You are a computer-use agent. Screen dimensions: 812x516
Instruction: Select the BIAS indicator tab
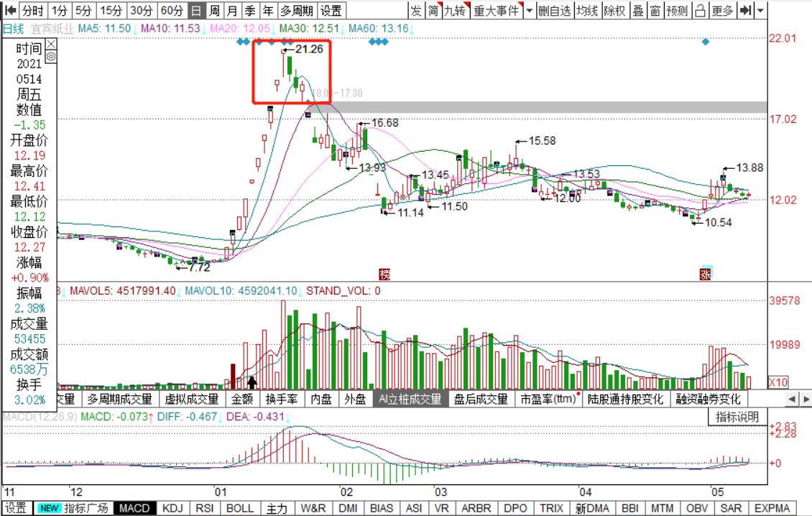click(382, 507)
